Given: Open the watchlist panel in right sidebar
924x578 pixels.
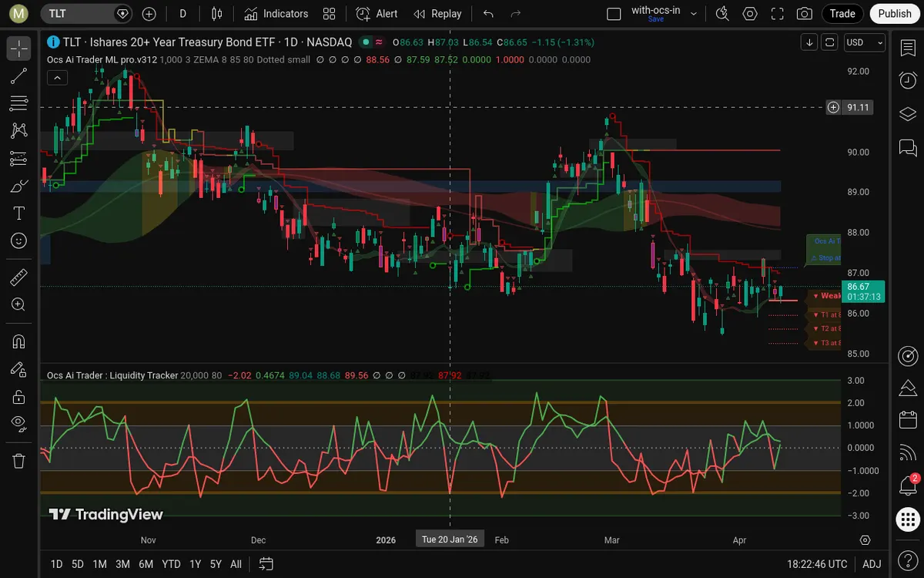Looking at the screenshot, I should click(908, 49).
